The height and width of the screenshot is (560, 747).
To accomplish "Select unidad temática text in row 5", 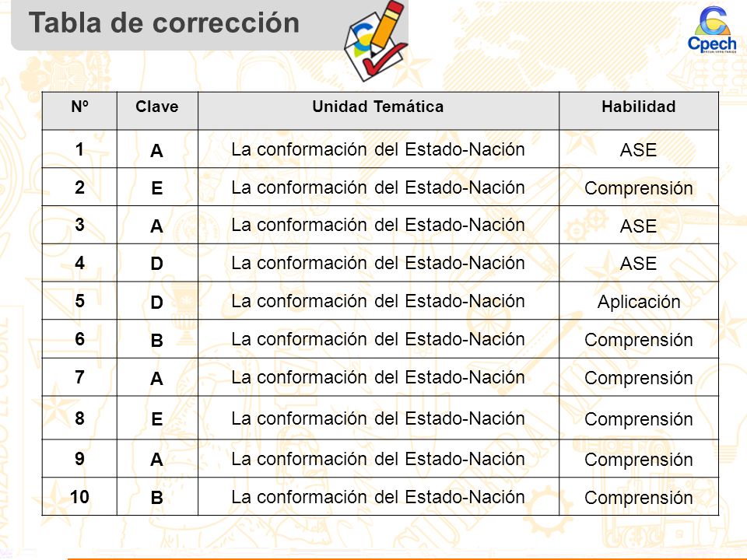I will tap(378, 301).
